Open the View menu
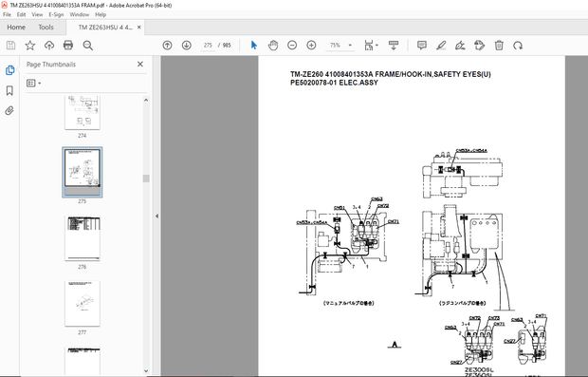Image resolution: width=588 pixels, height=377 pixels. point(37,14)
